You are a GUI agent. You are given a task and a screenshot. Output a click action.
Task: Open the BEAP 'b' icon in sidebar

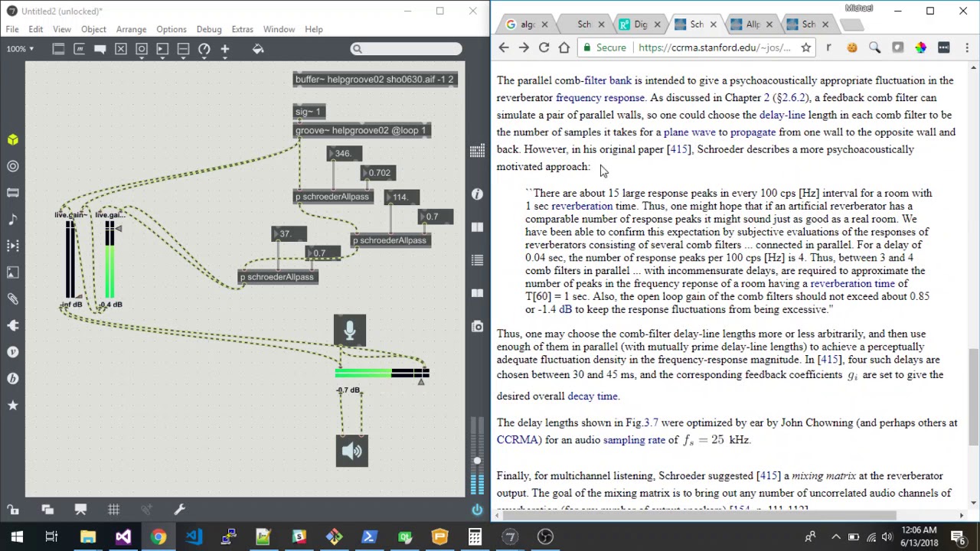(x=13, y=379)
